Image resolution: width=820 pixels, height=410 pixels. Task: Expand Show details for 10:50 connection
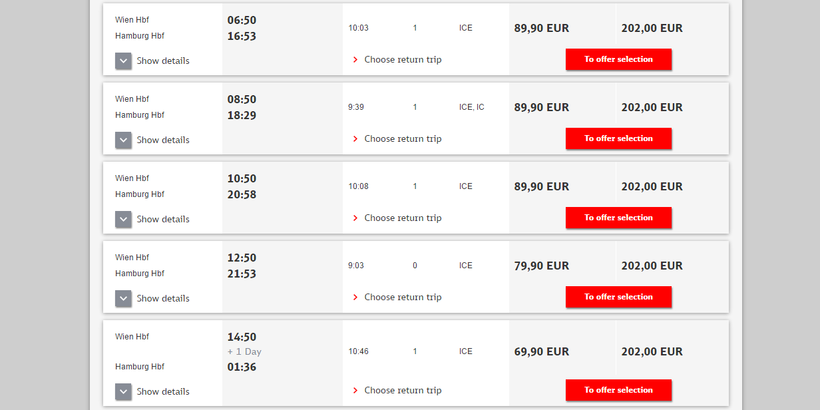163,219
